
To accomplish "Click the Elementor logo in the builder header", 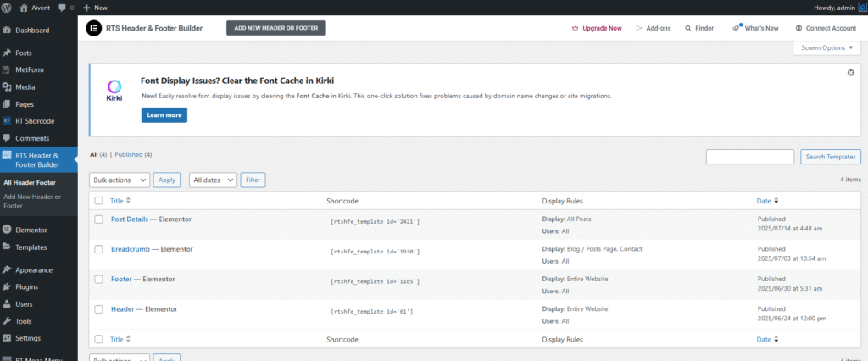I will click(92, 28).
